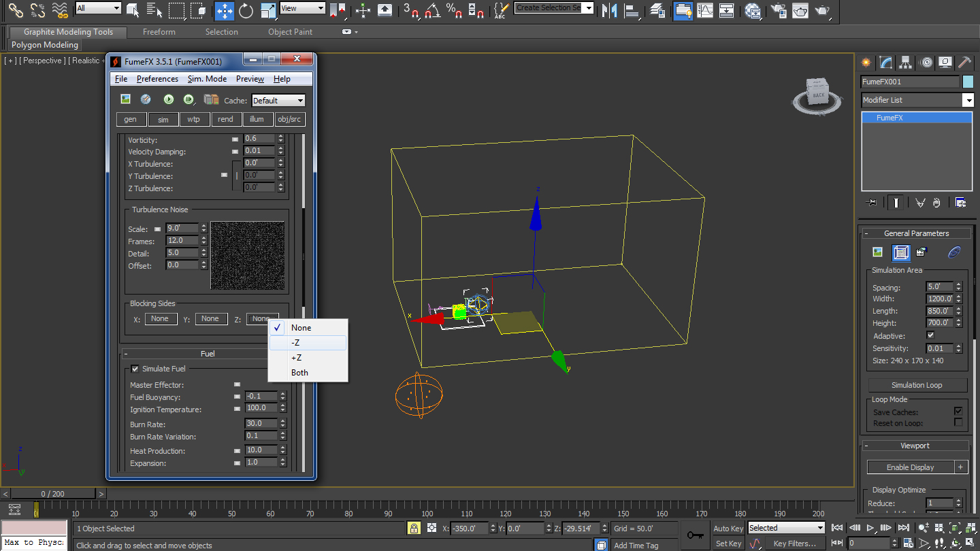
Task: Switch to the Freeform ribbon tab
Action: [x=159, y=32]
